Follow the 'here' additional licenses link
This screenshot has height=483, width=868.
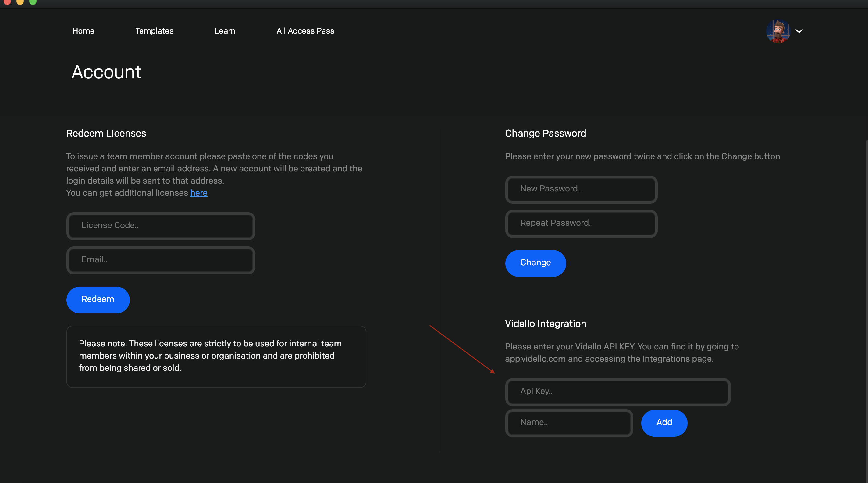(x=199, y=193)
